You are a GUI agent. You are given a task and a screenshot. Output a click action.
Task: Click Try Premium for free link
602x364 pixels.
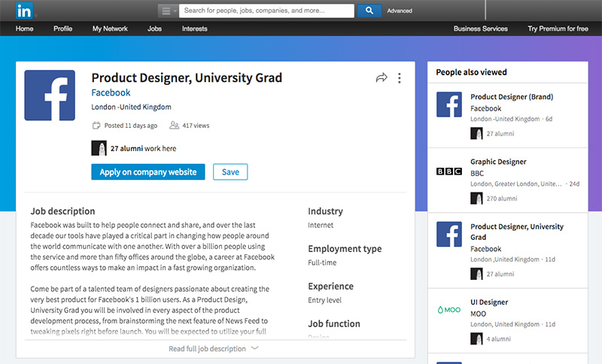click(x=558, y=29)
